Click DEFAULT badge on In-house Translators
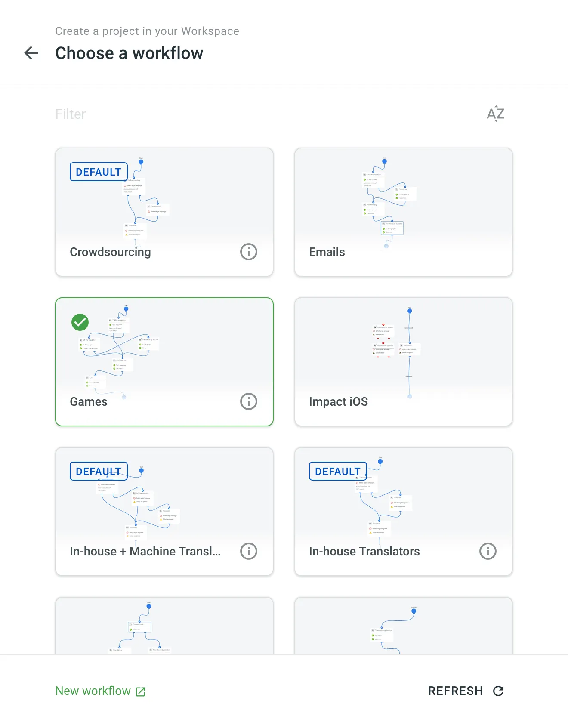568x728 pixels. (x=337, y=471)
